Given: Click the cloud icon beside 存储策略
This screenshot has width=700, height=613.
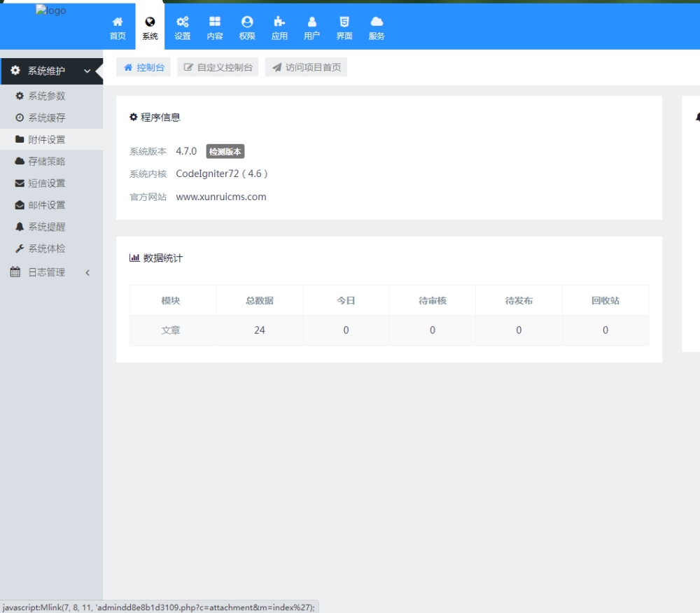Looking at the screenshot, I should (20, 161).
